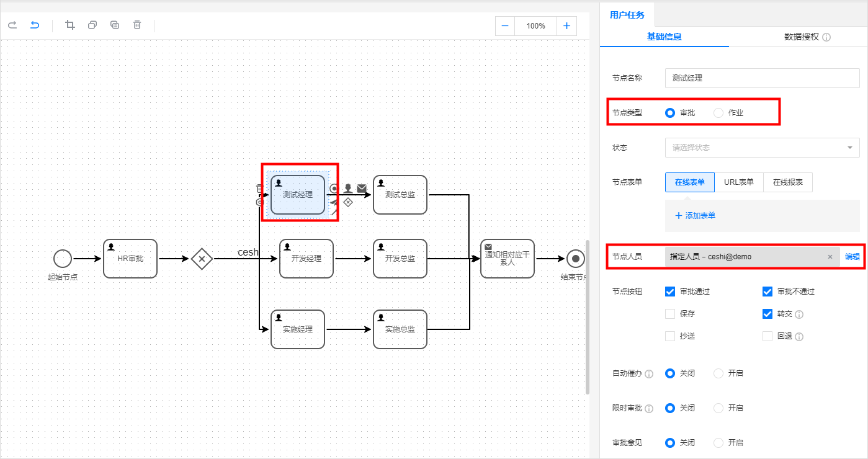Click the copy icon in the toolbar
Screen dimensions: 868x459
point(92,25)
